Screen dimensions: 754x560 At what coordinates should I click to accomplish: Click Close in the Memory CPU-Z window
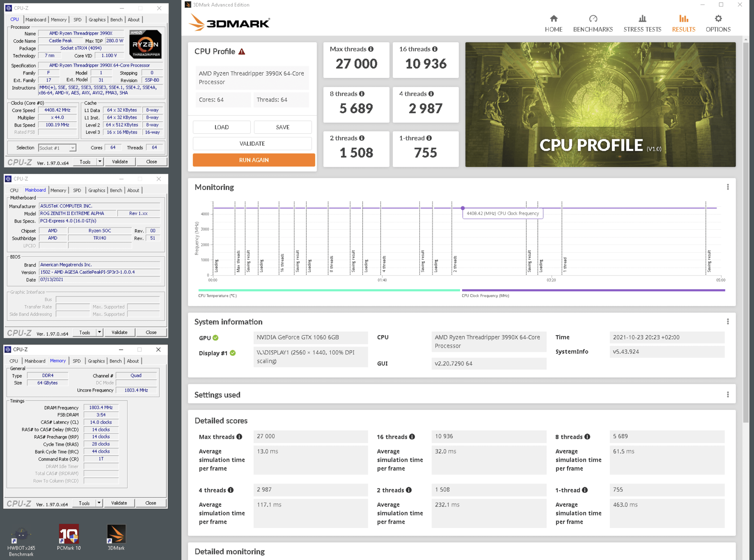tap(151, 503)
